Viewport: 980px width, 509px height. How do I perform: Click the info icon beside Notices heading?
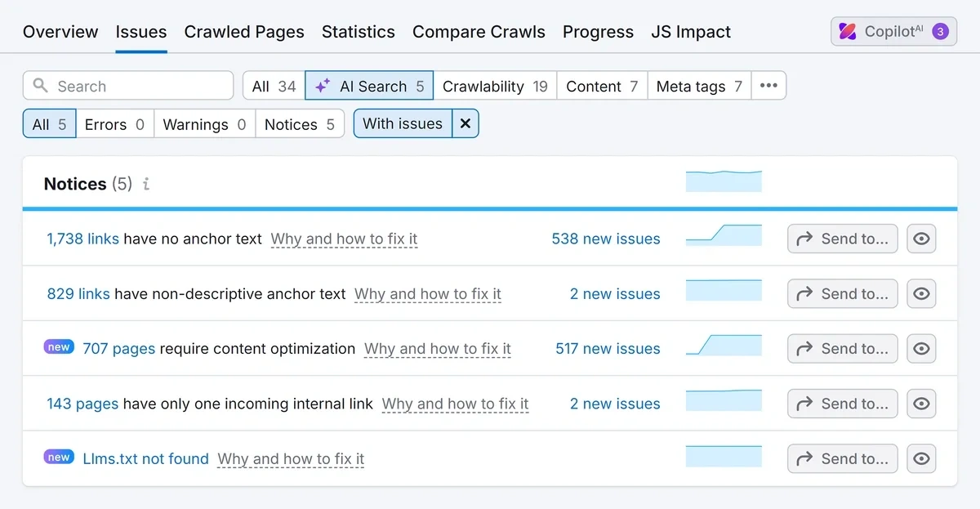145,184
